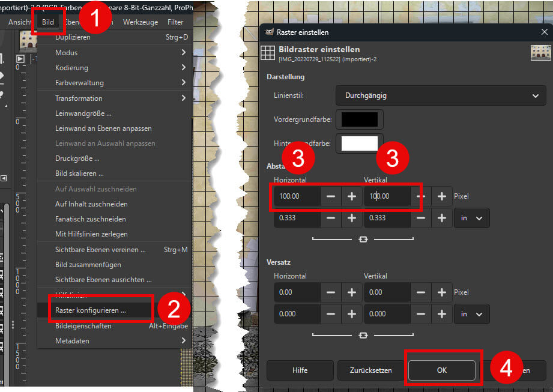Open offset unit dropdown showing in
The height and width of the screenshot is (392, 553).
click(x=473, y=314)
